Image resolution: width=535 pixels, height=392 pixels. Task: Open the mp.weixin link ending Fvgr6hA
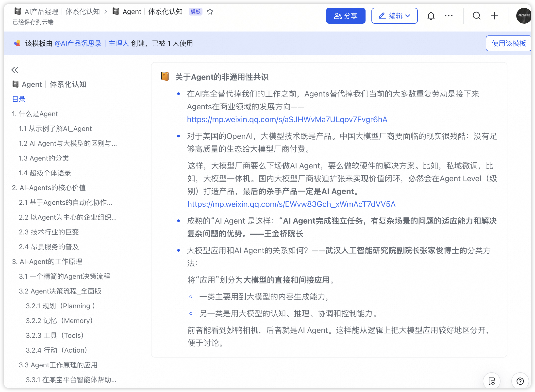[x=287, y=119]
